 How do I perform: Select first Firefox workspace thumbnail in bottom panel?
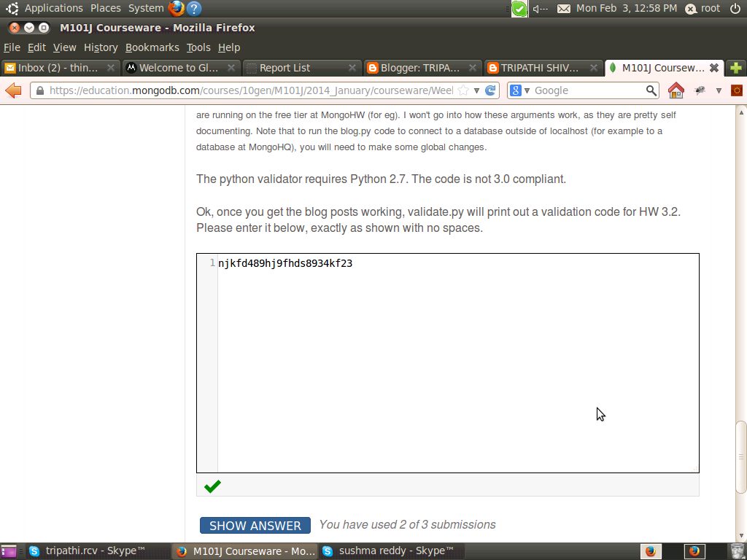tap(650, 551)
